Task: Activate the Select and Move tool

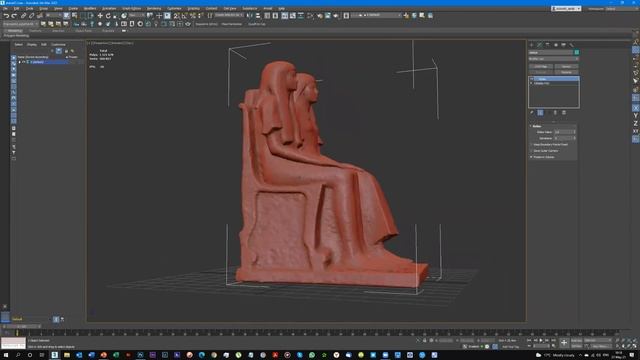Action: tap(100, 16)
